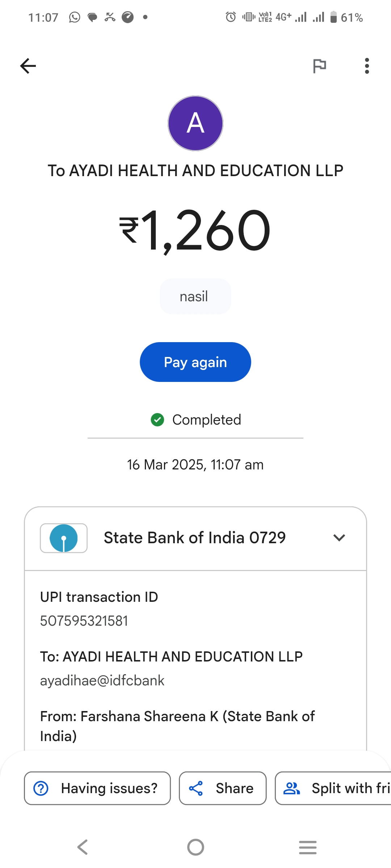Open the three-dot overflow menu

pos(367,66)
